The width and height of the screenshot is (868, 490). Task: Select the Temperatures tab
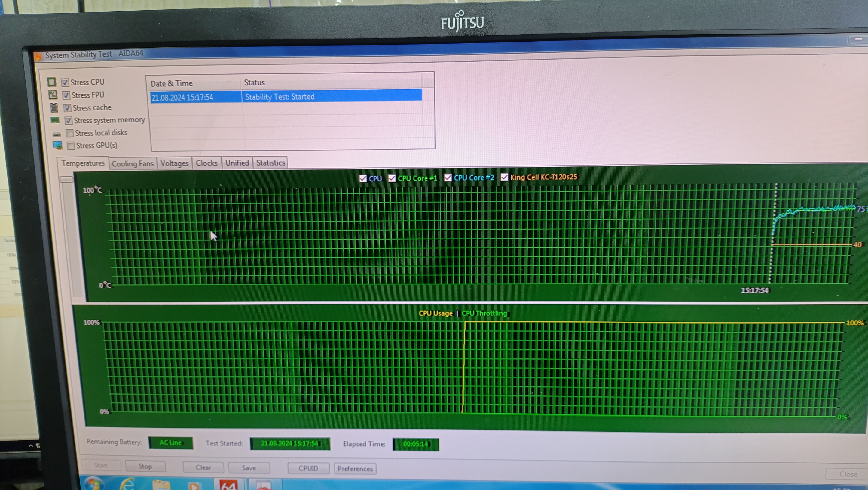(x=83, y=163)
